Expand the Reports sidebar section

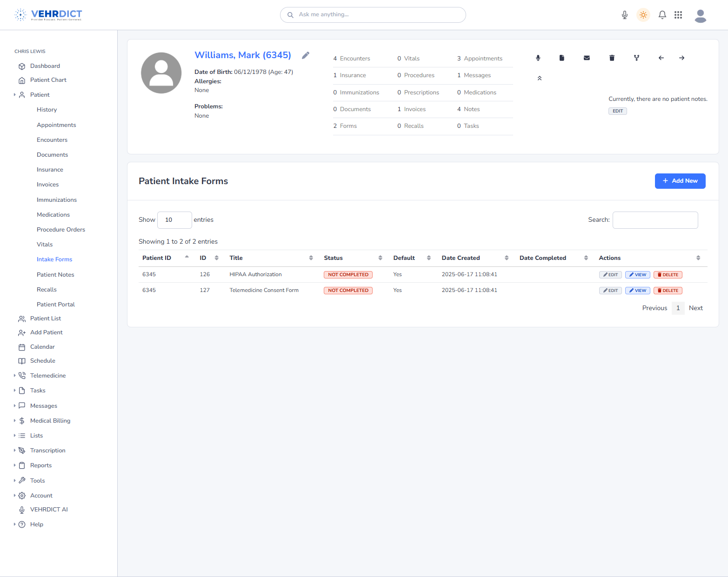coord(41,465)
